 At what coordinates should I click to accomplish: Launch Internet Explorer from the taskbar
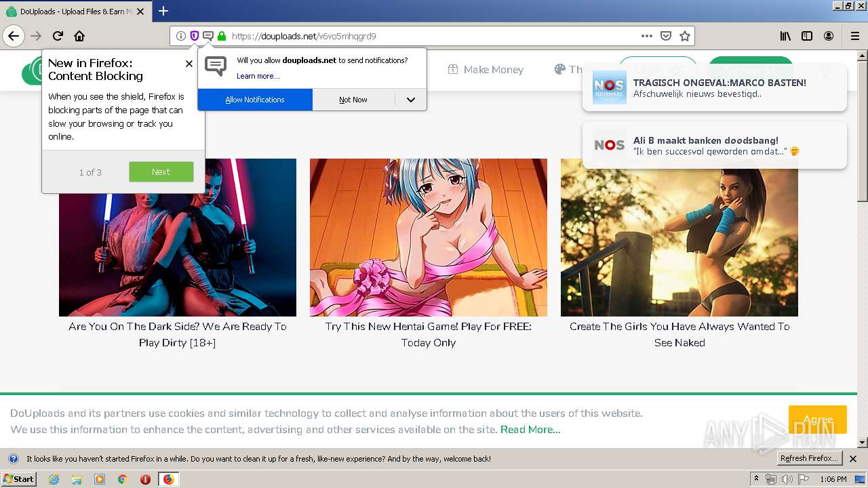[54, 479]
